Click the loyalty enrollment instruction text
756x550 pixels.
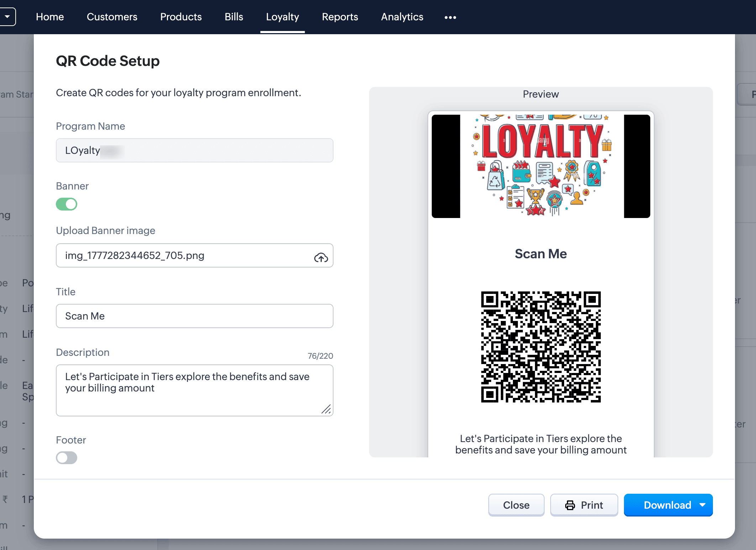click(179, 93)
